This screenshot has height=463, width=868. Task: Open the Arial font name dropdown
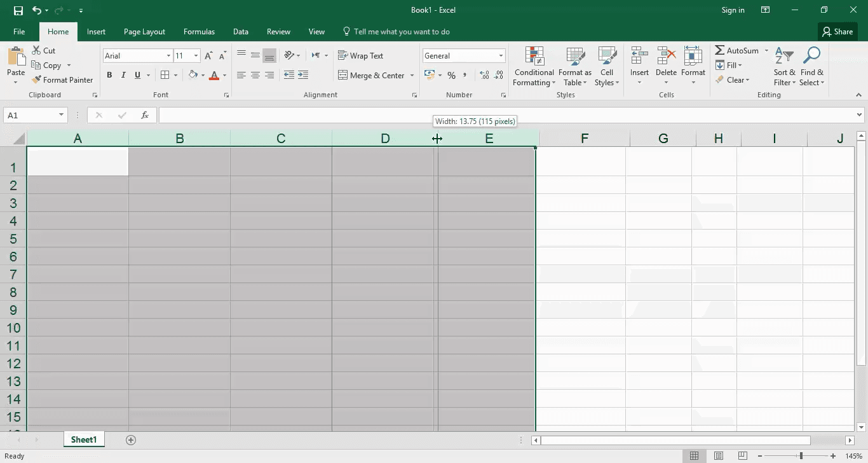tap(168, 56)
